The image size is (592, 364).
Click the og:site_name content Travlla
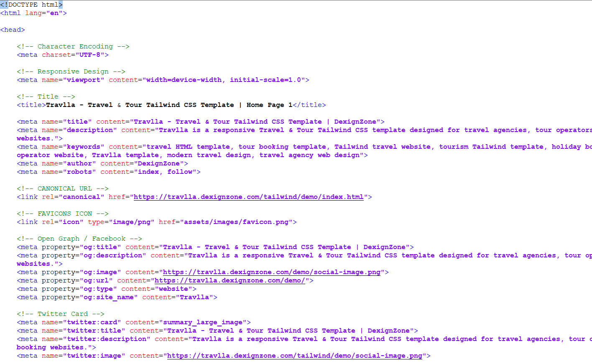(x=194, y=297)
